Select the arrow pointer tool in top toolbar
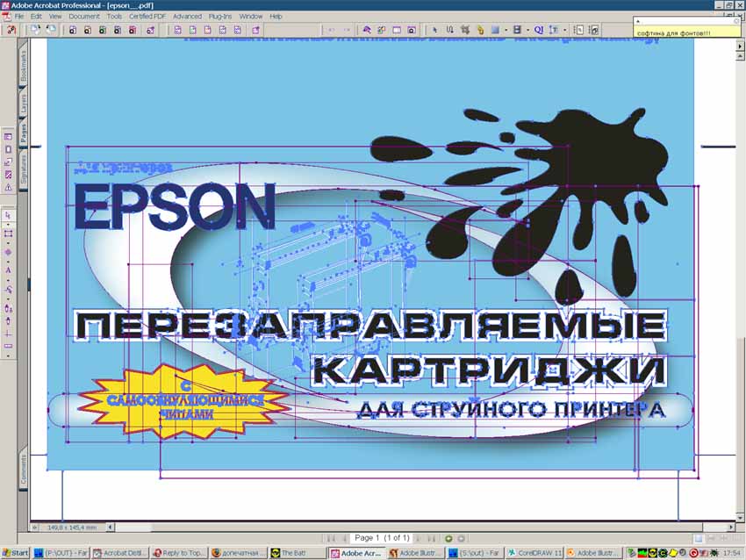 434,30
